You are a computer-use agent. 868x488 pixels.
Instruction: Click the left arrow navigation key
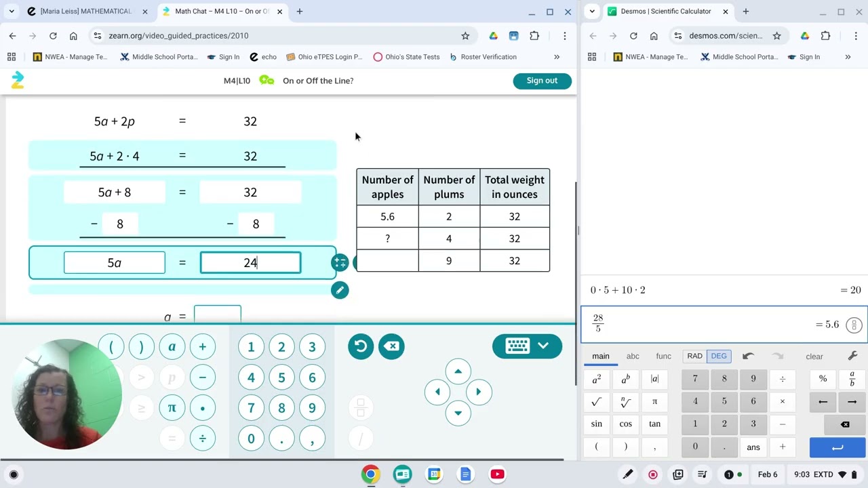[437, 392]
